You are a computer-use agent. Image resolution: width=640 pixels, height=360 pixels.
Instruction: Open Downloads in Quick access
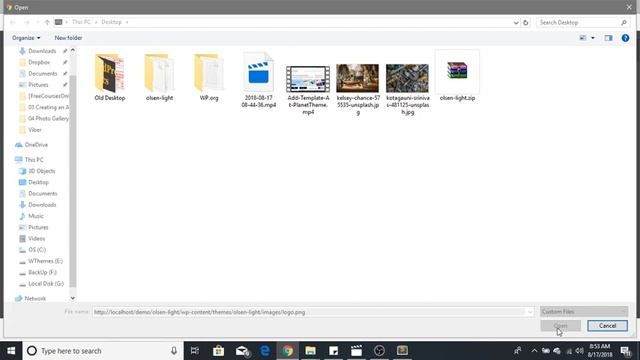tap(42, 51)
